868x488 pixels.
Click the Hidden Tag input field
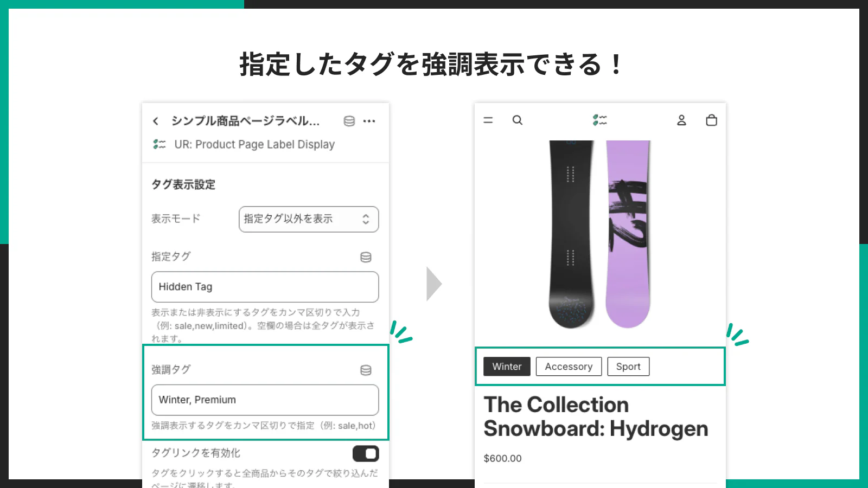264,287
